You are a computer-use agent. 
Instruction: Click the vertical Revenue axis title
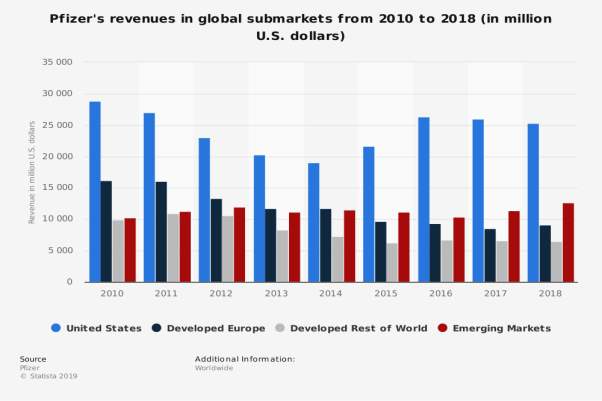pos(32,172)
